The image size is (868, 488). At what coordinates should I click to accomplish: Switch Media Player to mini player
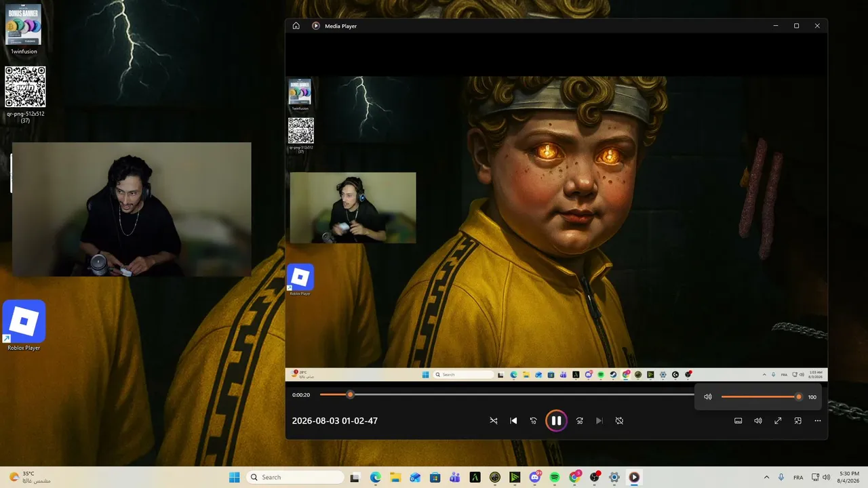[798, 421]
